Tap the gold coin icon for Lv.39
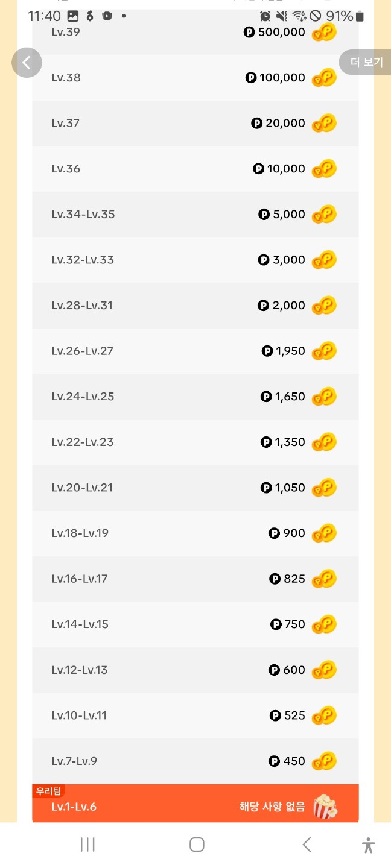The height and width of the screenshot is (868, 391). point(324,33)
